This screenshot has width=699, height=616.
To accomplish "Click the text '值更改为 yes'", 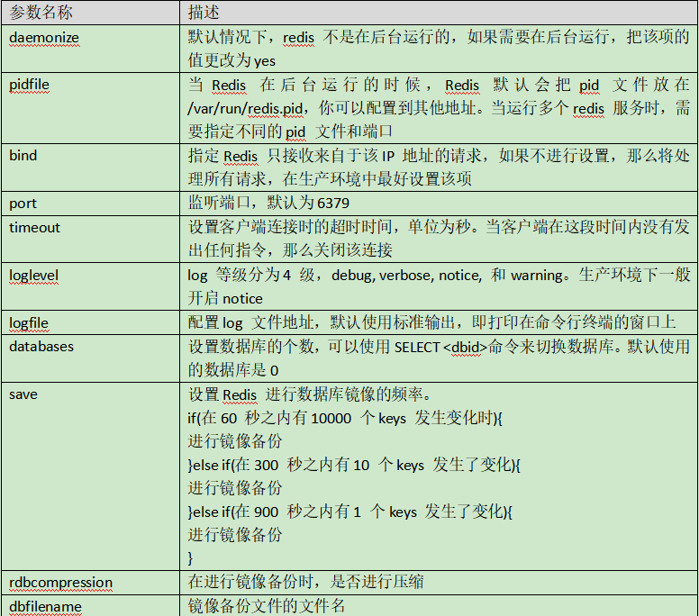I will coord(231,60).
